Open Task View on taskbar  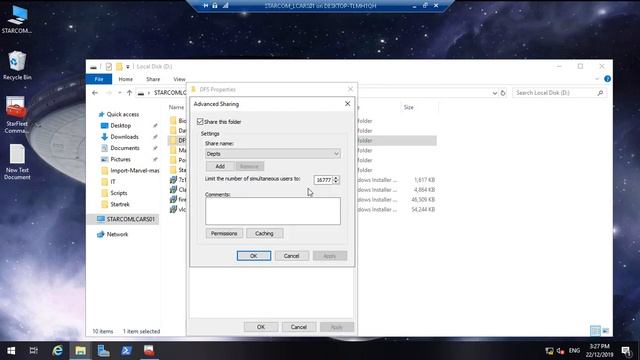pyautogui.click(x=34, y=351)
